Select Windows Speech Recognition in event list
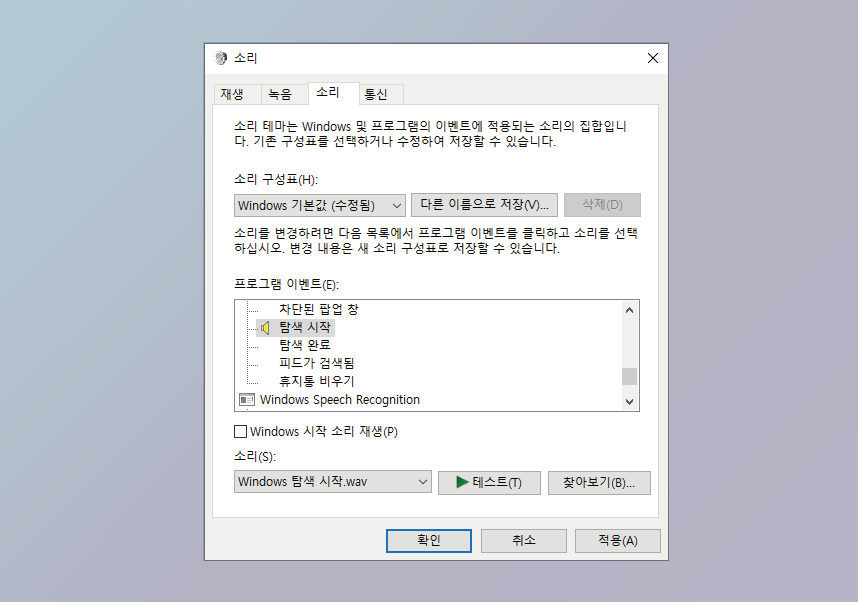 point(340,400)
